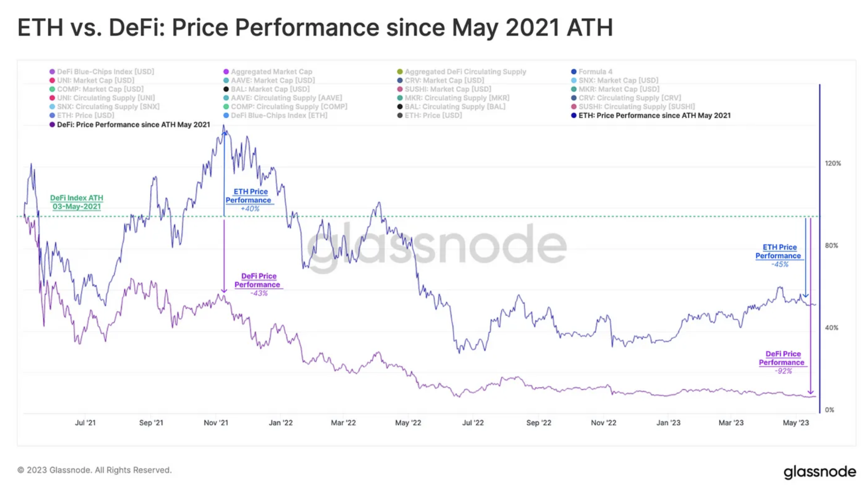This screenshot has width=868, height=488.
Task: Click the glassnode logo at bottom right
Action: pyautogui.click(x=819, y=472)
